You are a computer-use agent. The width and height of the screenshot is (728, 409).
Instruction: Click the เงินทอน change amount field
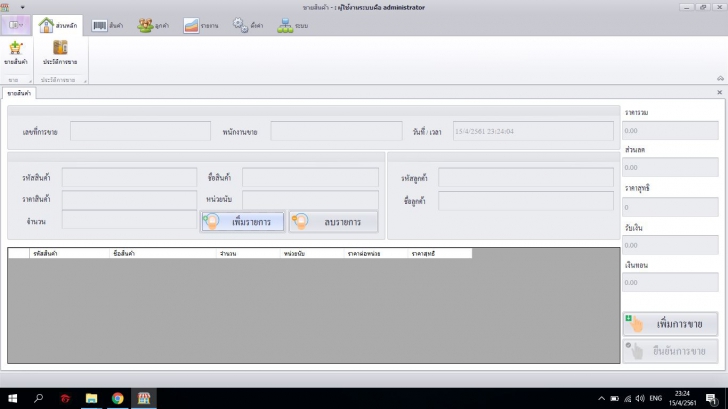coord(670,282)
